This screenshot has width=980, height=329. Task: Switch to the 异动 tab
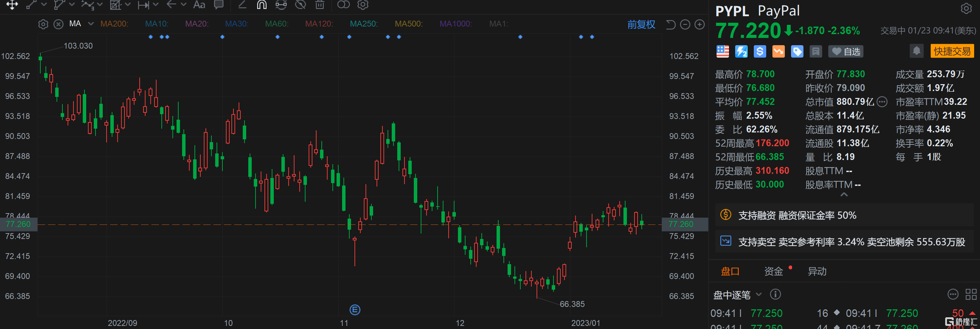coord(817,271)
